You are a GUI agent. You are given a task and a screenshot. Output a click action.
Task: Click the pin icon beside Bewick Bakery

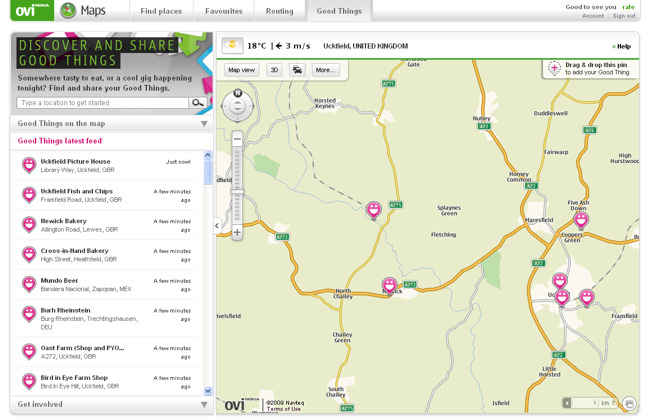click(x=29, y=225)
